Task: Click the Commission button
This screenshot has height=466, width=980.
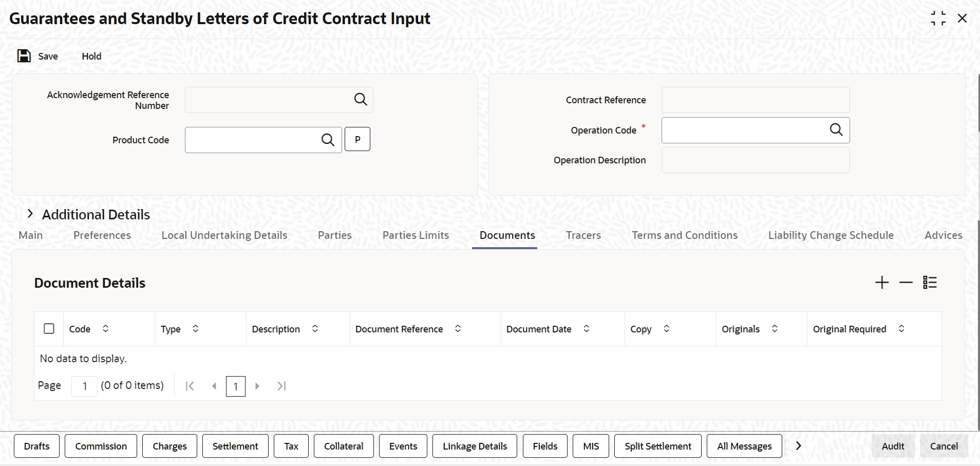Action: tap(101, 446)
